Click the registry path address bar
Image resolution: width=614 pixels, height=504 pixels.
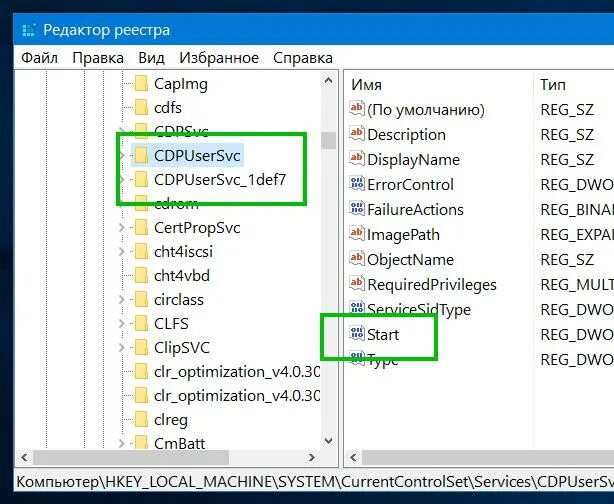314,481
